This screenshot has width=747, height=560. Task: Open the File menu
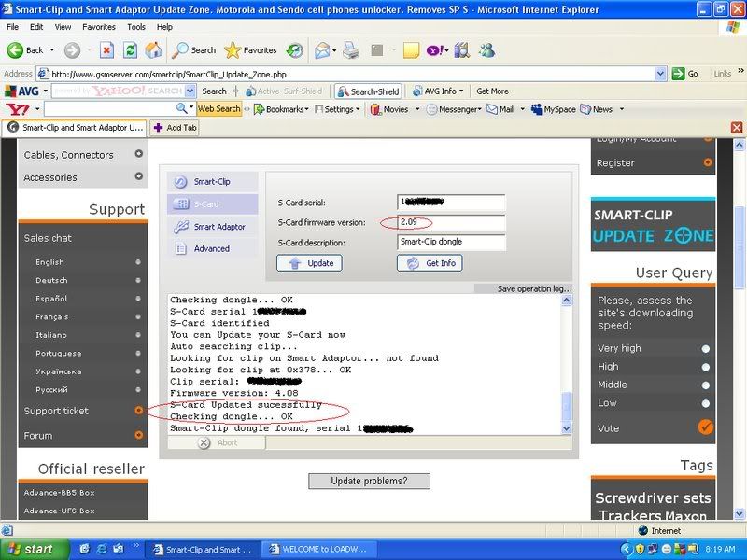coord(13,27)
